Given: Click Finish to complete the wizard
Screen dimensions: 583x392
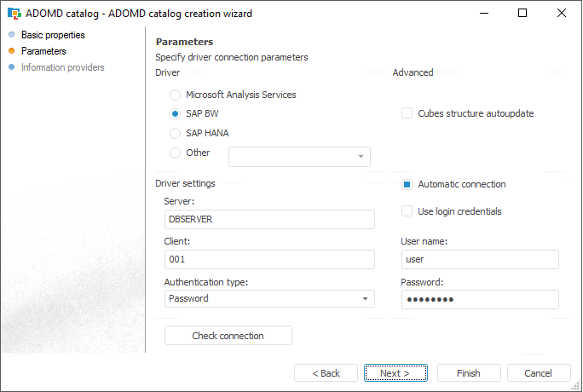Looking at the screenshot, I should coord(469,373).
